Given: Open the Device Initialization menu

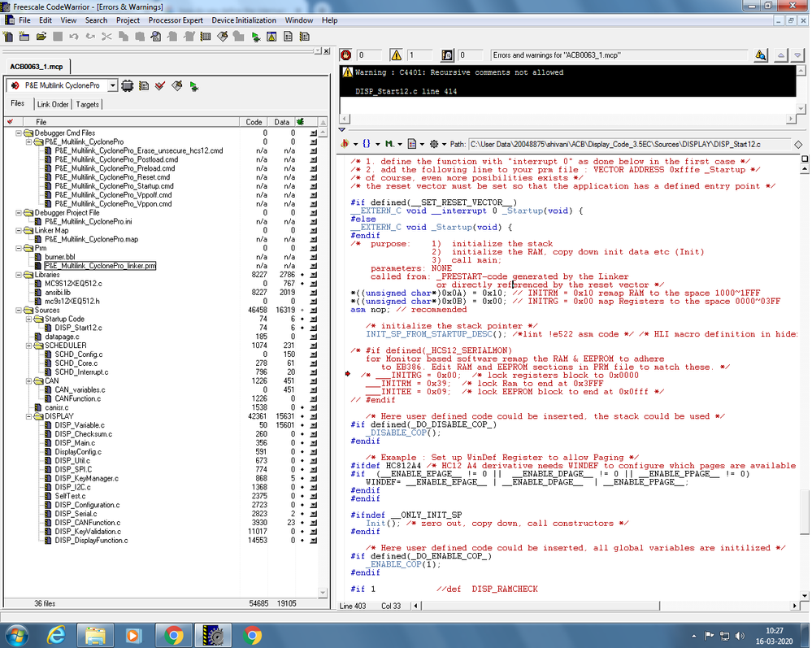Looking at the screenshot, I should click(x=244, y=20).
